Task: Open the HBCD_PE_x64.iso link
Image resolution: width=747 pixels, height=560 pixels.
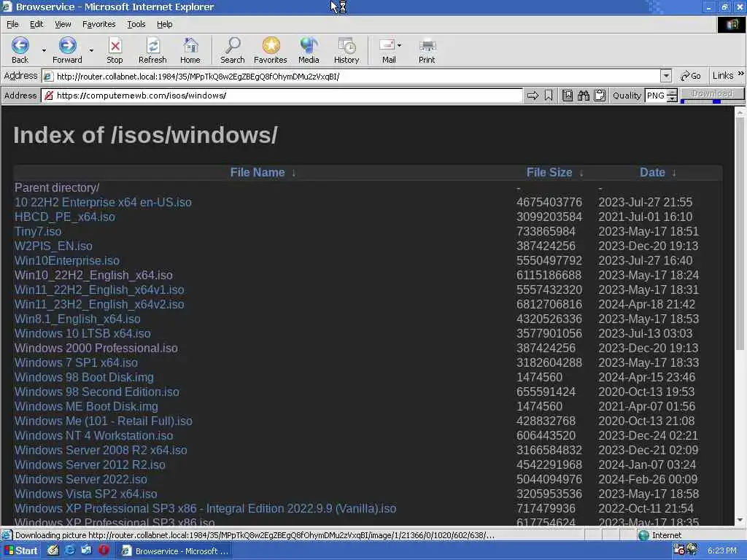Action: click(64, 217)
